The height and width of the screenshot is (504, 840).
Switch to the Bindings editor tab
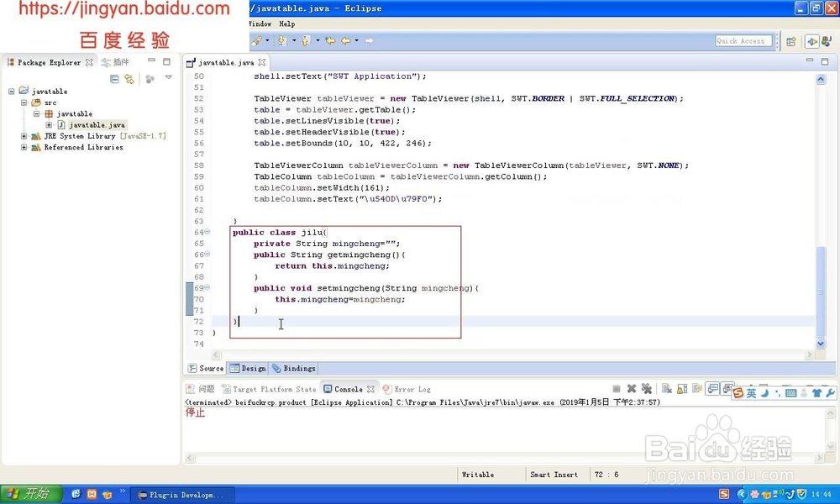pyautogui.click(x=293, y=369)
